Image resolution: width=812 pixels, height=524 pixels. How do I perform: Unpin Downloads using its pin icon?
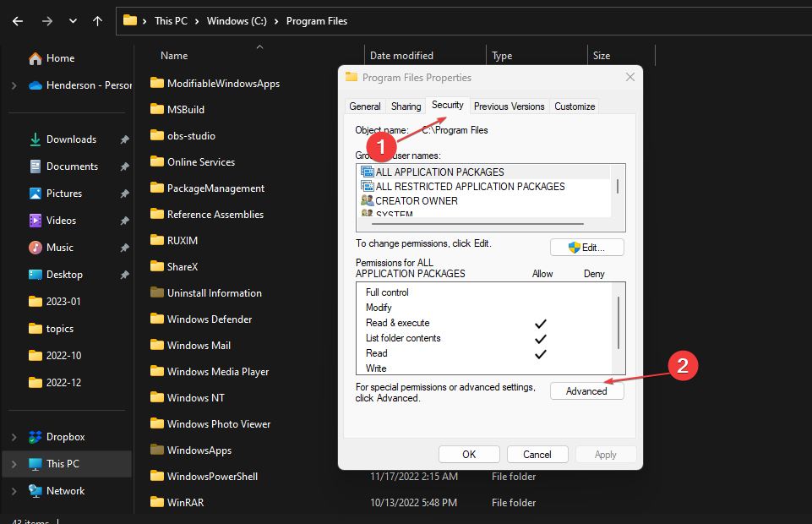124,139
